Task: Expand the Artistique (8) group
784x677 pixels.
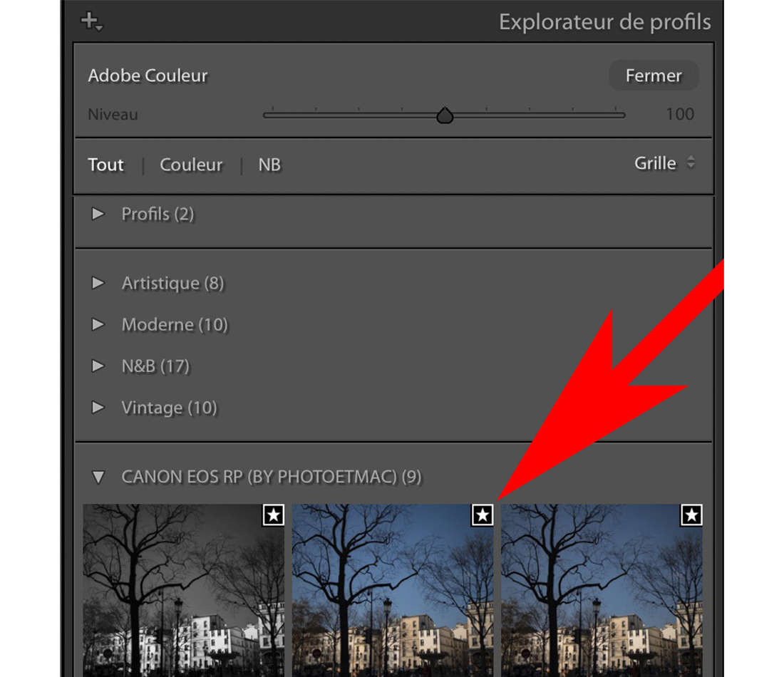Action: [x=98, y=283]
